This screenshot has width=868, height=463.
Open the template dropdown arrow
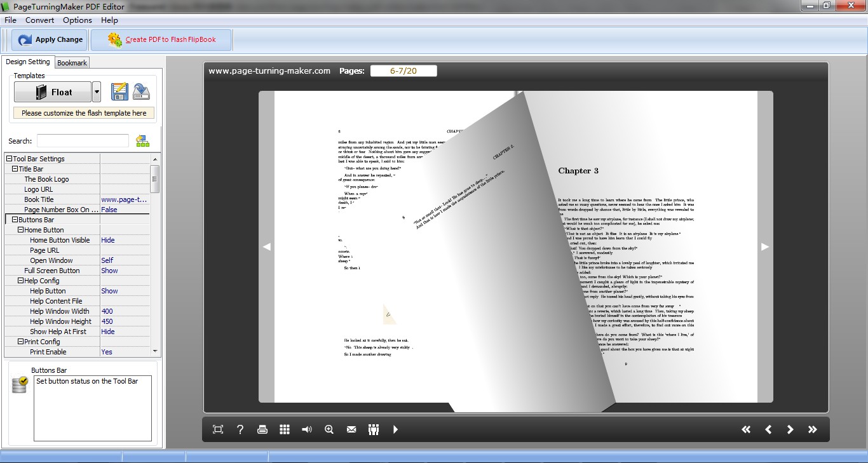pos(97,92)
